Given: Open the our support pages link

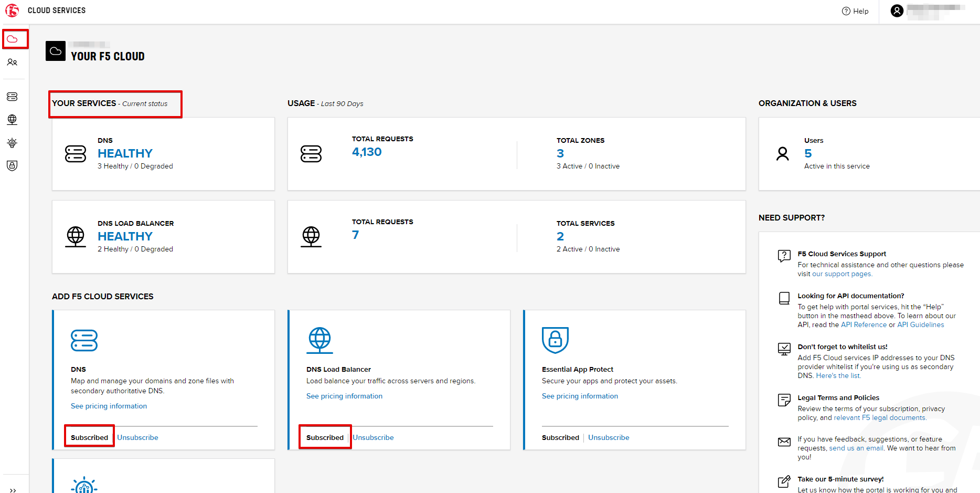Looking at the screenshot, I should 841,274.
